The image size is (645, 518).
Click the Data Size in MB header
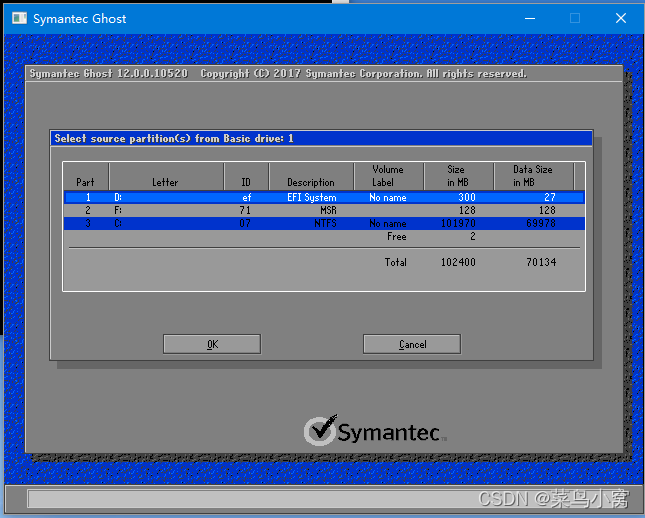tap(532, 176)
